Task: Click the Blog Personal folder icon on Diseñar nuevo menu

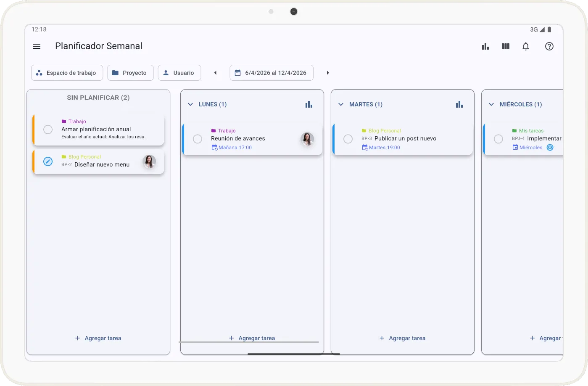Action: [x=64, y=157]
